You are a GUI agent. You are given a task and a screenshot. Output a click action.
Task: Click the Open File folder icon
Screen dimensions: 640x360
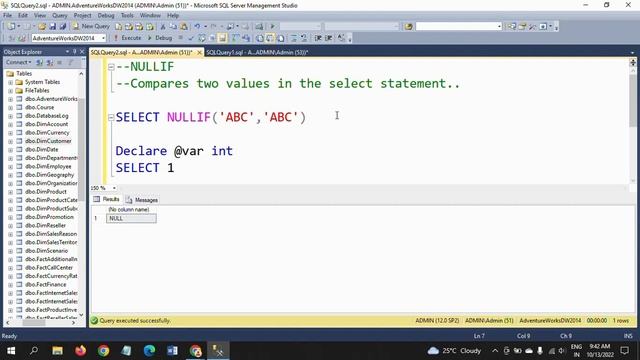42,27
